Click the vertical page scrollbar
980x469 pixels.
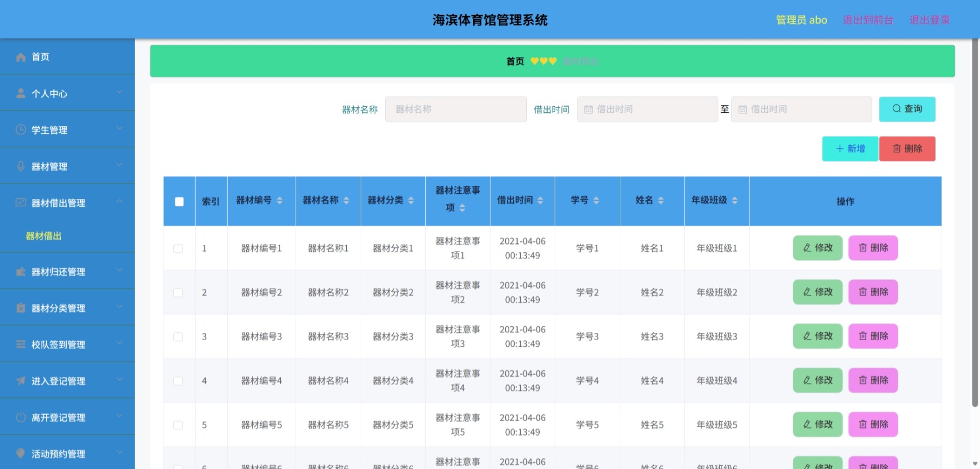[975, 222]
